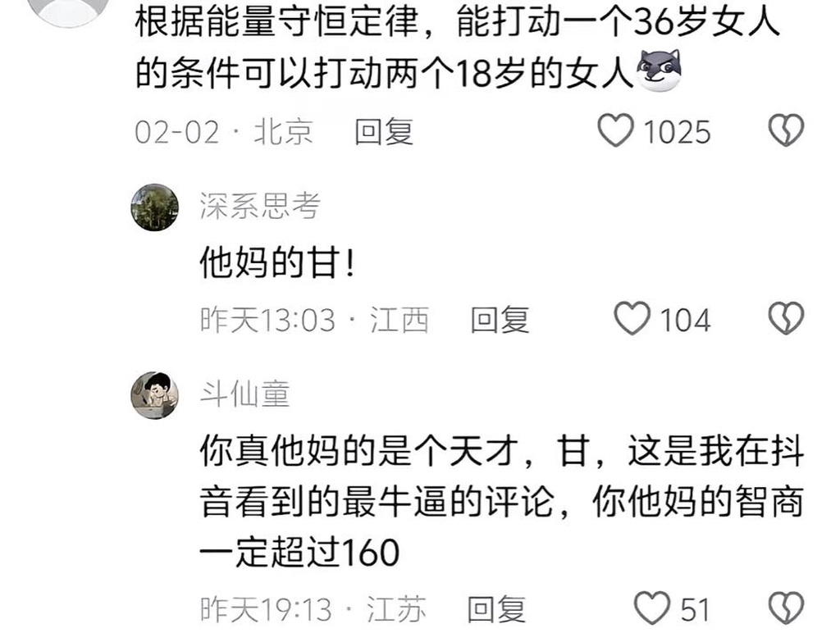Open the top commenter's avatar
Image resolution: width=840 pixels, height=633 pixels.
[x=68, y=11]
